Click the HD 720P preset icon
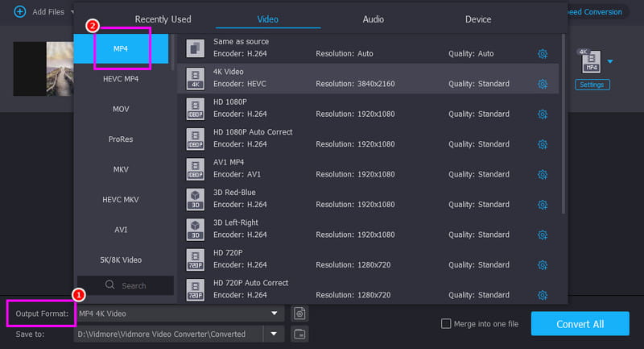 [195, 260]
